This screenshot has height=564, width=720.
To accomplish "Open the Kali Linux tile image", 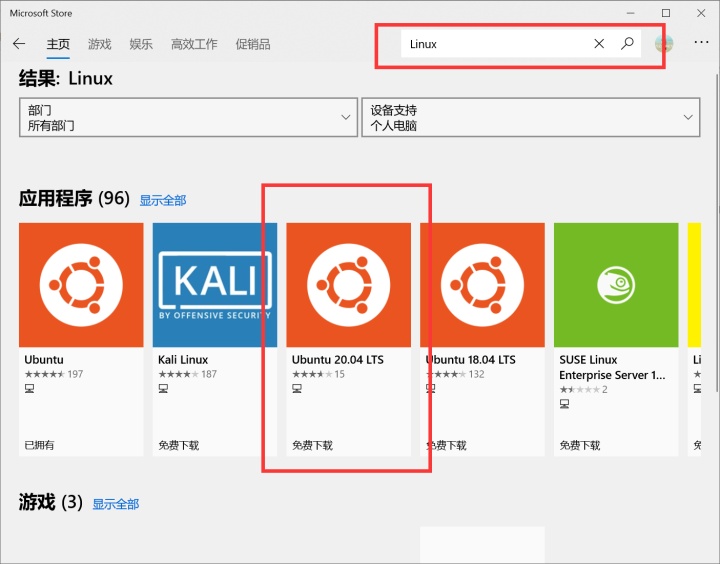I will [x=214, y=285].
